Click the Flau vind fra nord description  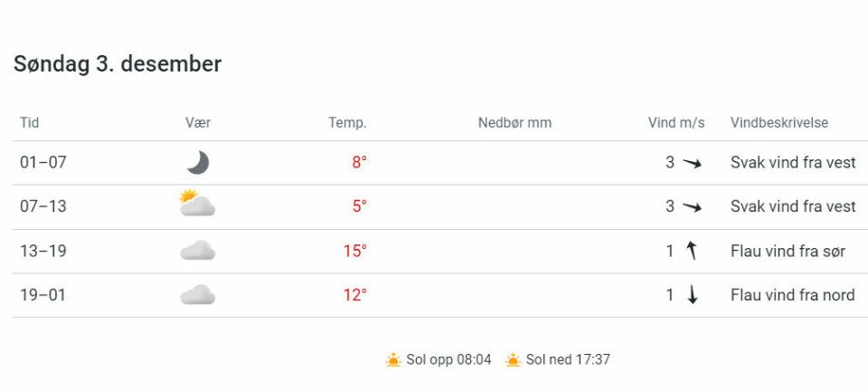[792, 295]
